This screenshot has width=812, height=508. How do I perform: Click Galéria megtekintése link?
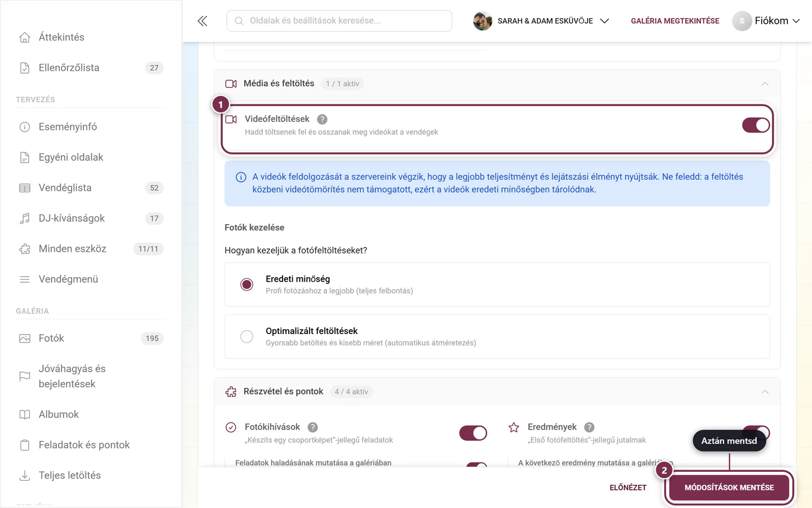(x=675, y=21)
